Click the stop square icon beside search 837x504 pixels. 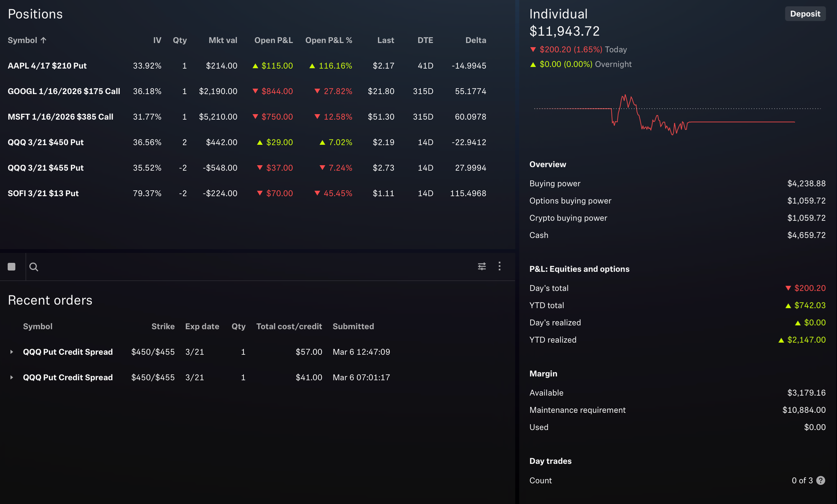coord(12,267)
